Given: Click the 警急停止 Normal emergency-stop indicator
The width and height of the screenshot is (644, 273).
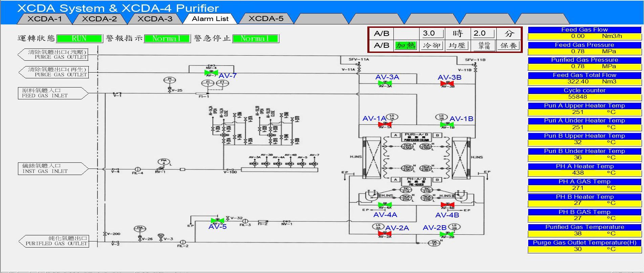Looking at the screenshot, I should (x=255, y=39).
